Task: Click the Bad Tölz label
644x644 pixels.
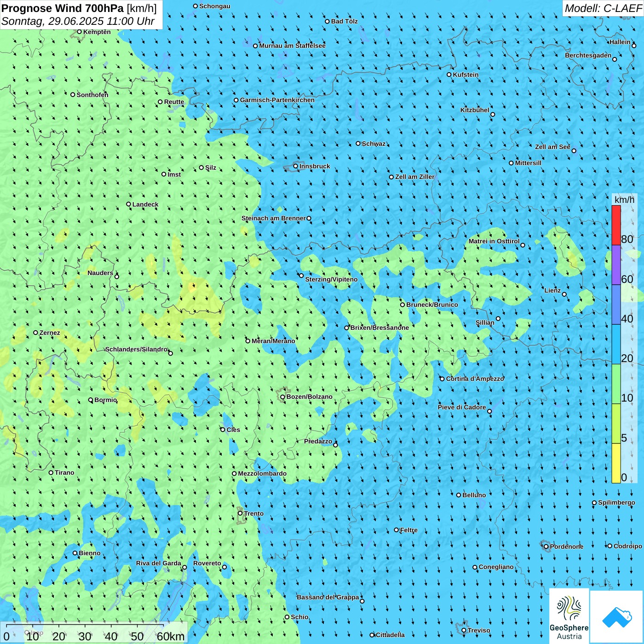Action: coord(344,21)
